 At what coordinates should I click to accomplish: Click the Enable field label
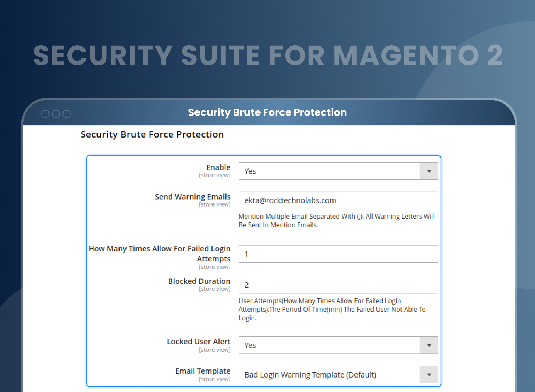point(218,167)
